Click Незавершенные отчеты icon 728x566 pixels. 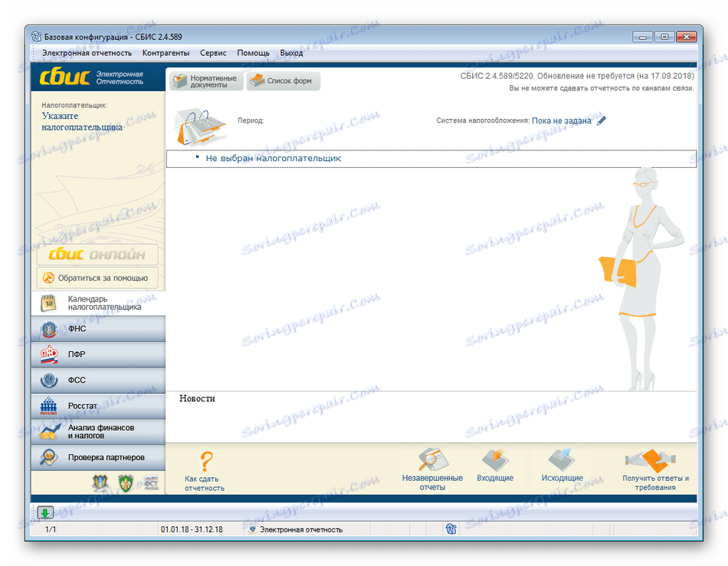pyautogui.click(x=433, y=459)
